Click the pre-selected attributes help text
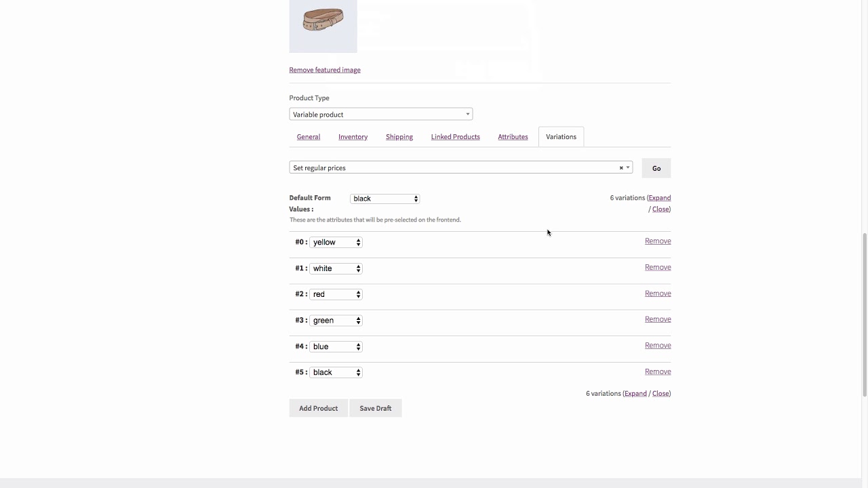 coord(375,220)
